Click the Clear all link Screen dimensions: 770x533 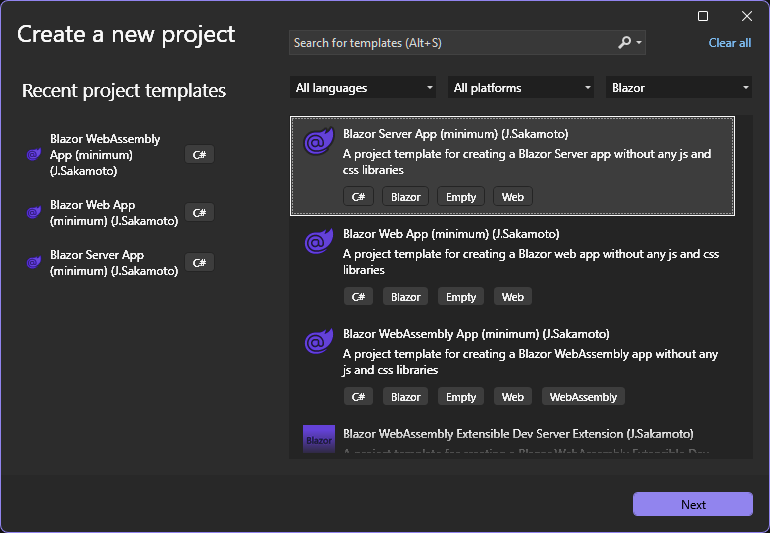click(x=729, y=43)
